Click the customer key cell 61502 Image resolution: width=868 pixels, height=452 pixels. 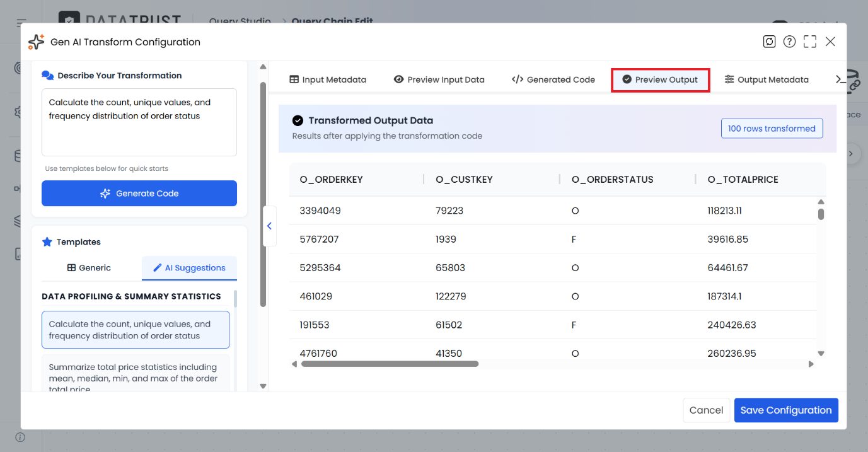[449, 325]
